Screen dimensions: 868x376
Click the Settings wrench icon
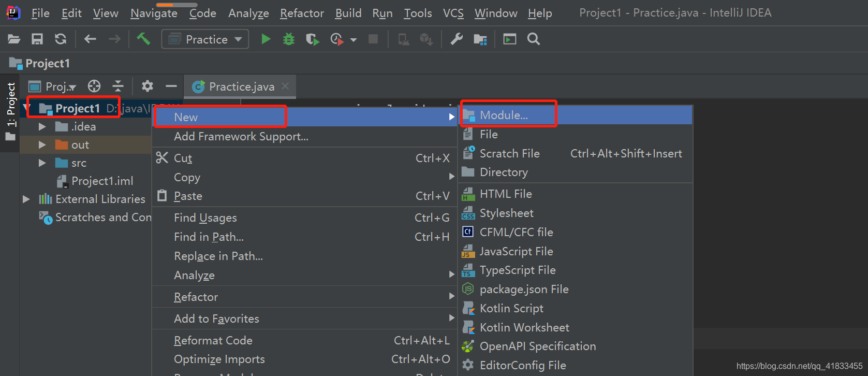coord(456,39)
